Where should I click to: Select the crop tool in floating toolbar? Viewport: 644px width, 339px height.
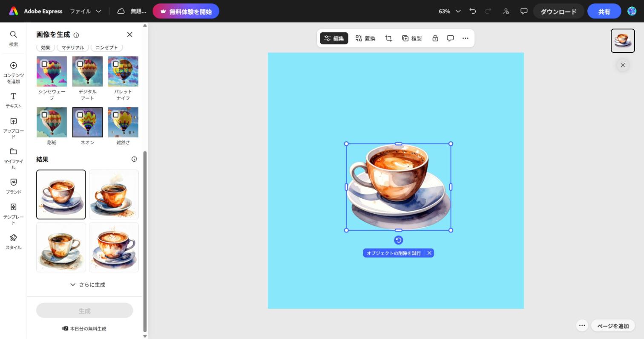388,38
